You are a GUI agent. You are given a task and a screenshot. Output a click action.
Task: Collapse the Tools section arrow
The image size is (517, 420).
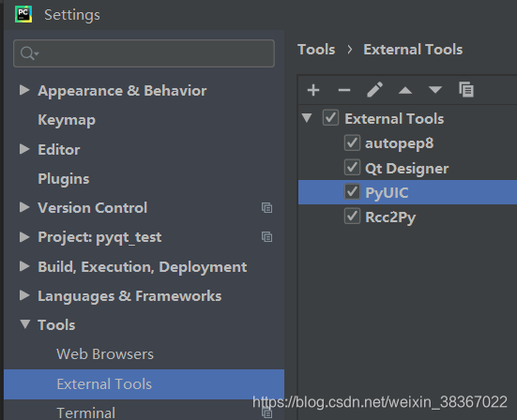tap(25, 324)
